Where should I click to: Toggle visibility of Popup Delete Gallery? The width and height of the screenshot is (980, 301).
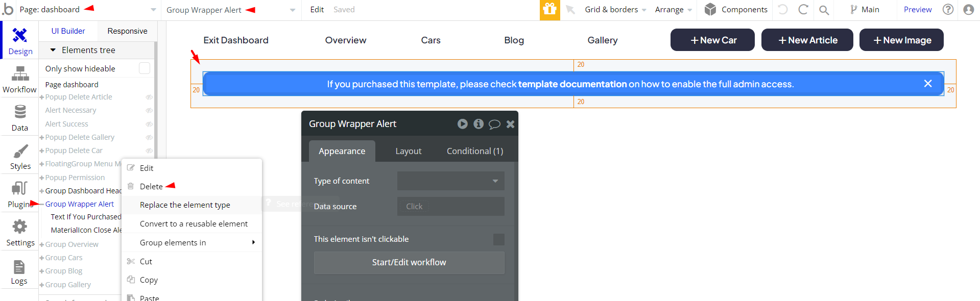[x=149, y=137]
